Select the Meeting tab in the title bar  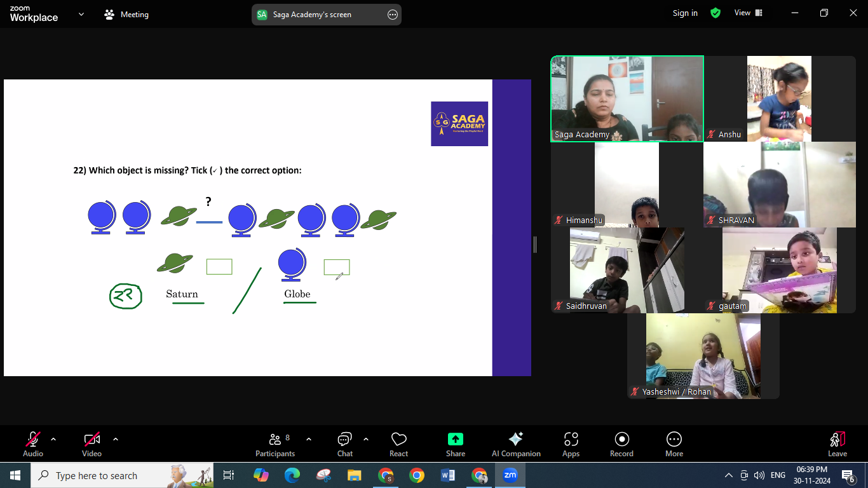point(126,15)
